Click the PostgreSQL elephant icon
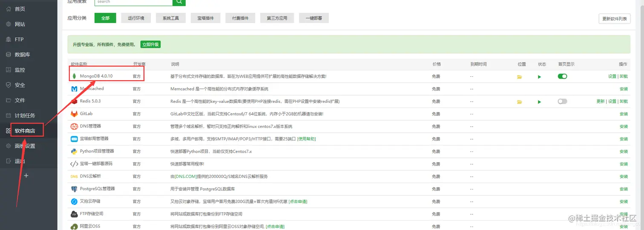The width and height of the screenshot is (644, 230). pyautogui.click(x=74, y=189)
